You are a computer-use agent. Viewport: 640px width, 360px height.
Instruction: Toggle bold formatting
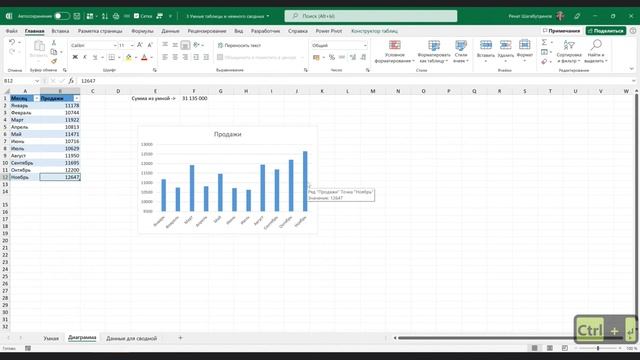coord(75,58)
